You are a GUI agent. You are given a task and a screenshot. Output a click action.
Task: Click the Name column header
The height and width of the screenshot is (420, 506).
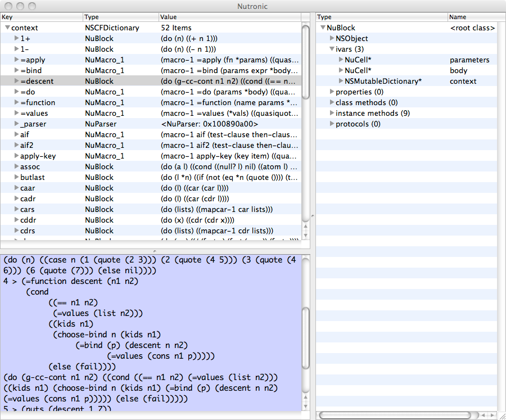(x=477, y=17)
